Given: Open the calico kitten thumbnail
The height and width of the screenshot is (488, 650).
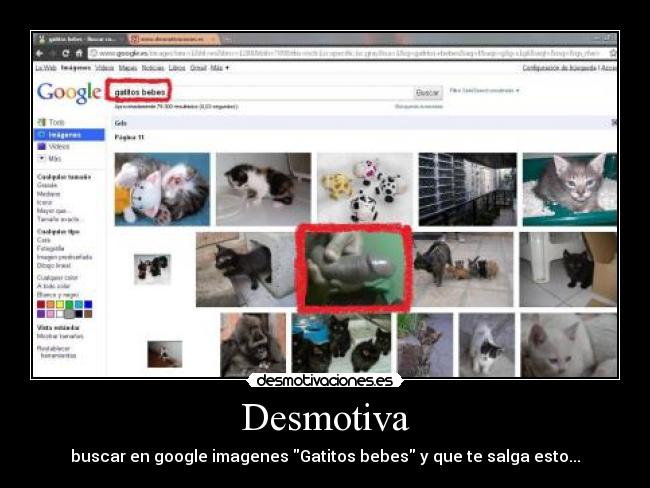Looking at the screenshot, I should click(x=263, y=189).
